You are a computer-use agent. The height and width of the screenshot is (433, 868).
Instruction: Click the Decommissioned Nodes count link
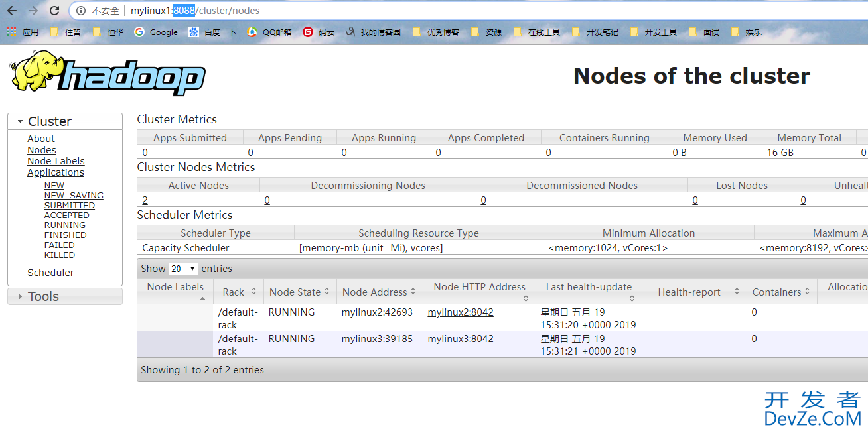(x=483, y=200)
